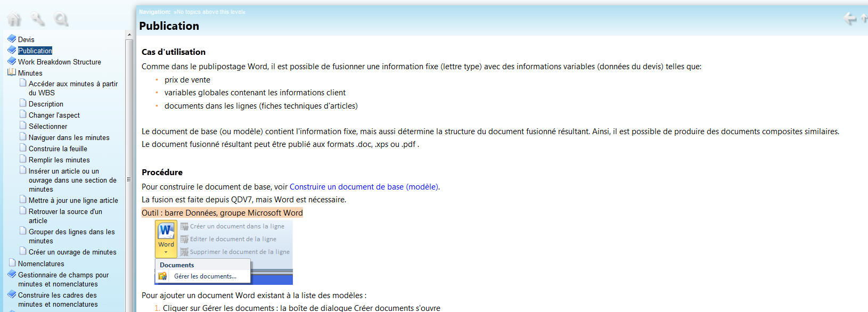Click the book icon beside Gestionnaire de champs

(12, 274)
